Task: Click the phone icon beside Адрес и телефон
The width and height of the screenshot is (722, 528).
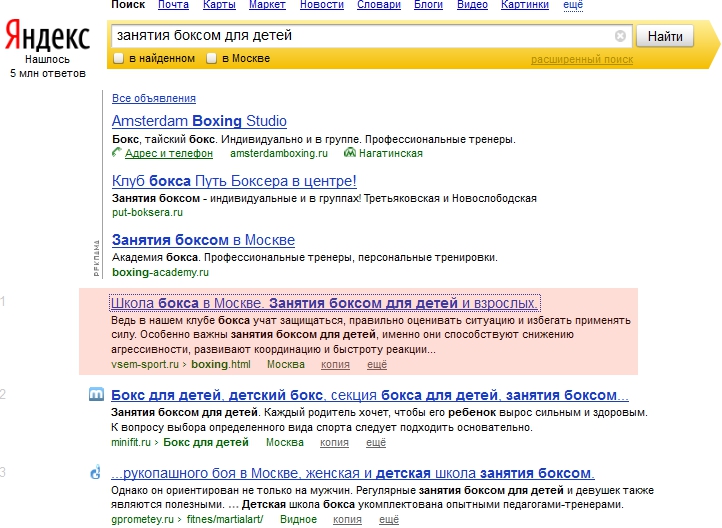Action: pyautogui.click(x=117, y=152)
